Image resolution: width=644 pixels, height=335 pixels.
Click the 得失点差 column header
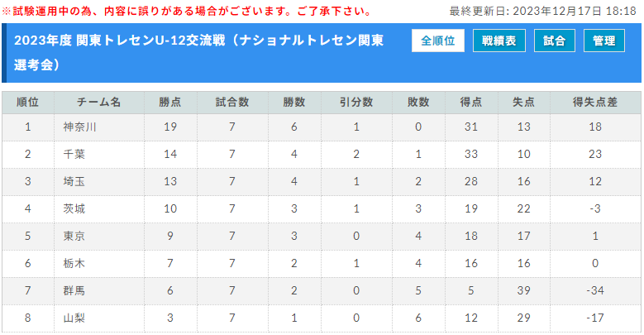click(595, 103)
